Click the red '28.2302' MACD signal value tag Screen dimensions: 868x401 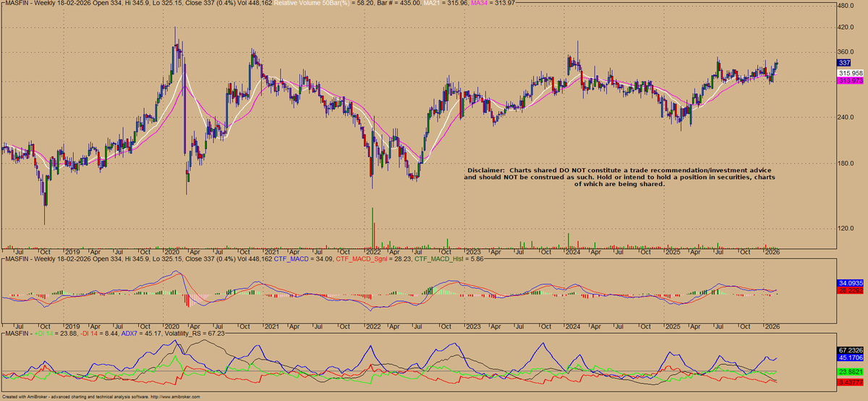coord(851,290)
